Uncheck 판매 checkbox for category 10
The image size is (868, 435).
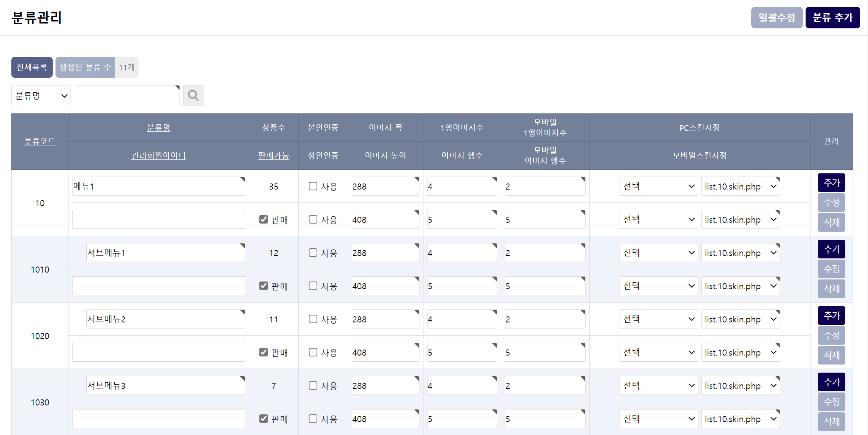pos(264,220)
